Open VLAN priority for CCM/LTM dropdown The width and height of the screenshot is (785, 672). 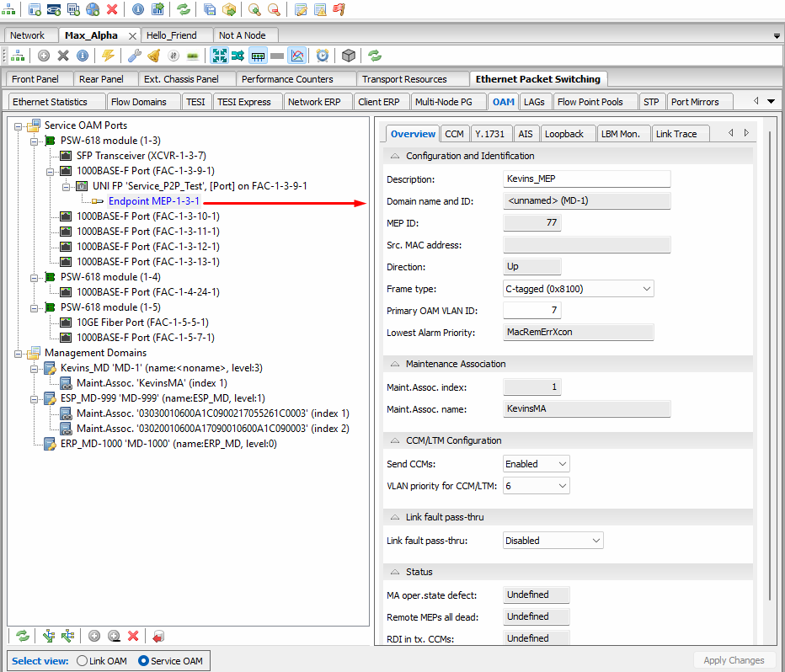coord(537,486)
